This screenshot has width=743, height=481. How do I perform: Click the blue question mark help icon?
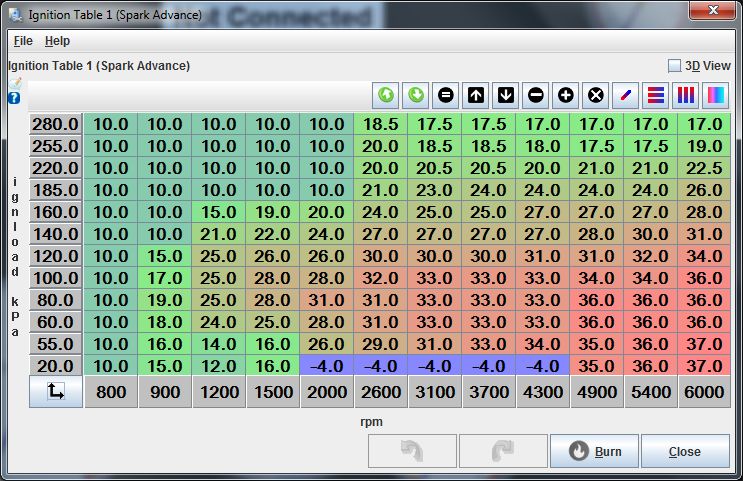(14, 98)
